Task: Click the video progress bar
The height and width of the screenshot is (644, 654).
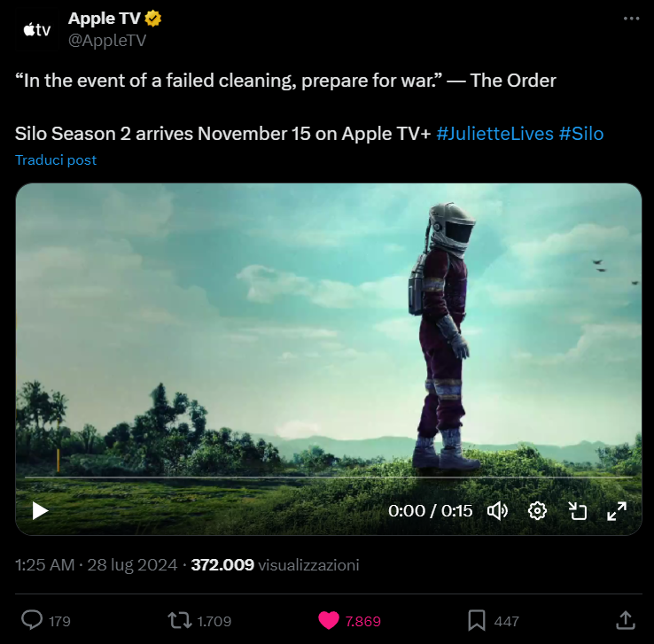Action: coord(328,478)
